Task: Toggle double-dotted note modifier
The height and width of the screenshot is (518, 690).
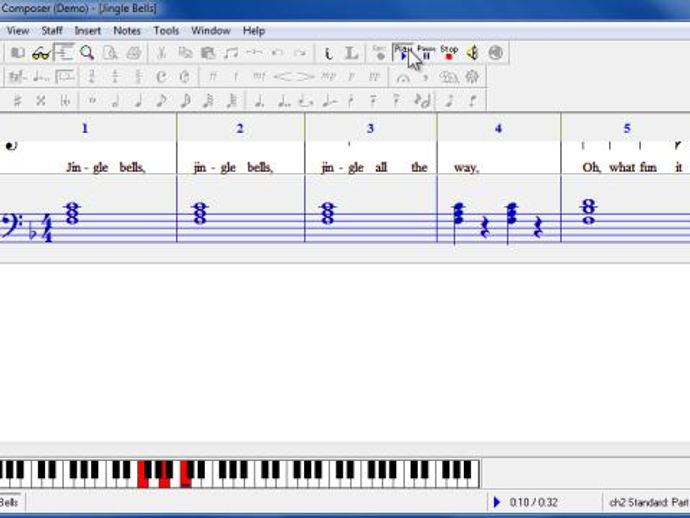Action: click(283, 102)
